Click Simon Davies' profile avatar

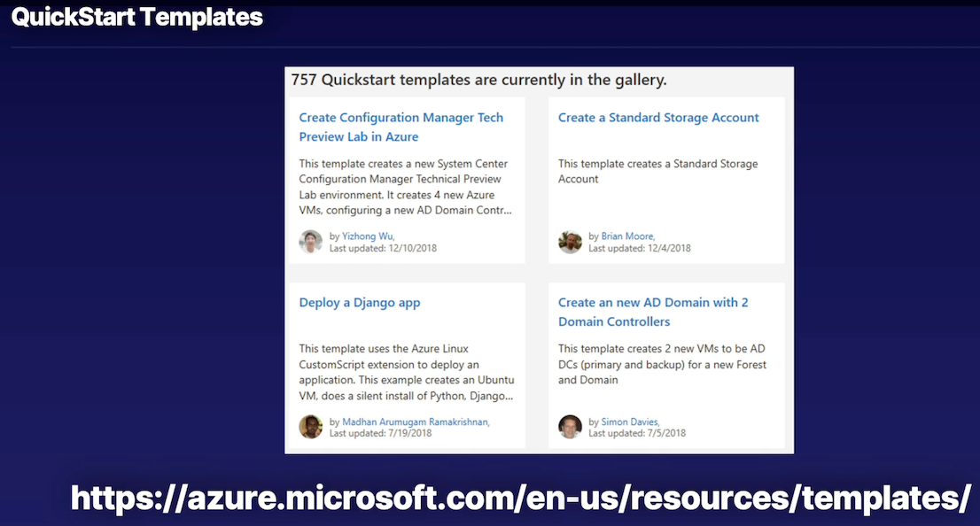pos(570,427)
